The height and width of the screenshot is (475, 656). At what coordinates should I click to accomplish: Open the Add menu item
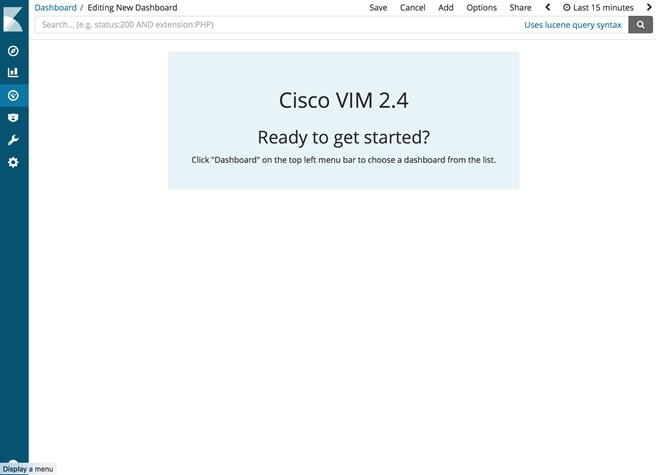point(446,8)
